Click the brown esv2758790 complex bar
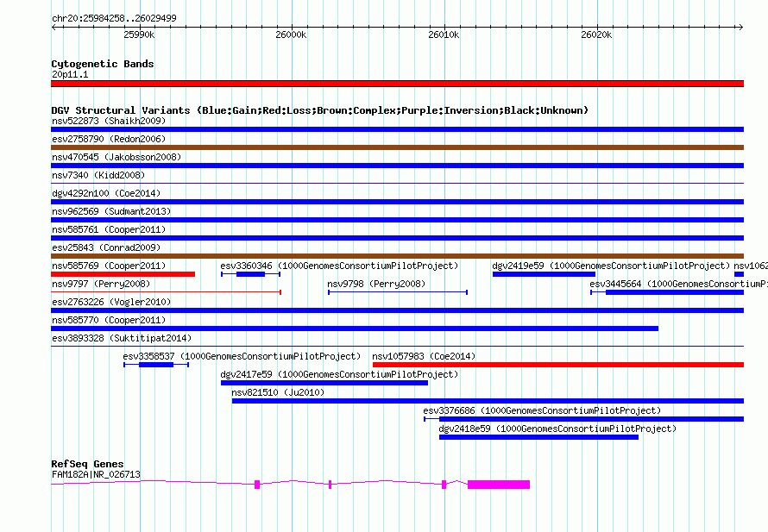 (x=397, y=147)
